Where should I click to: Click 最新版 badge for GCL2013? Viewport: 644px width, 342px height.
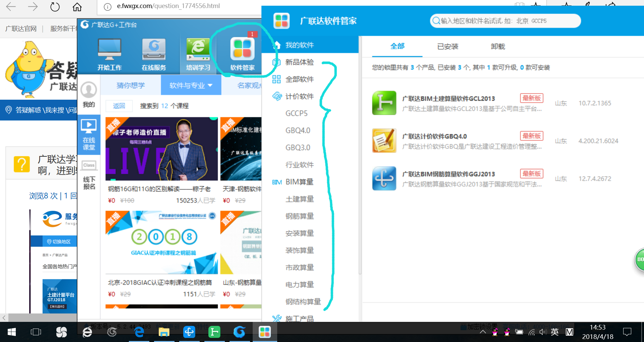coord(532,98)
